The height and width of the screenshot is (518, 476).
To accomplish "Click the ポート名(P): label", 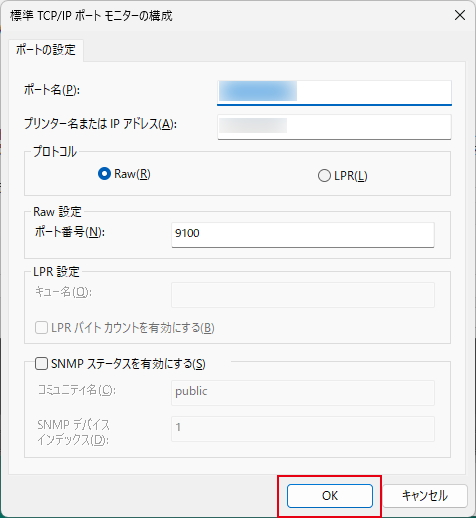I will 52,90.
